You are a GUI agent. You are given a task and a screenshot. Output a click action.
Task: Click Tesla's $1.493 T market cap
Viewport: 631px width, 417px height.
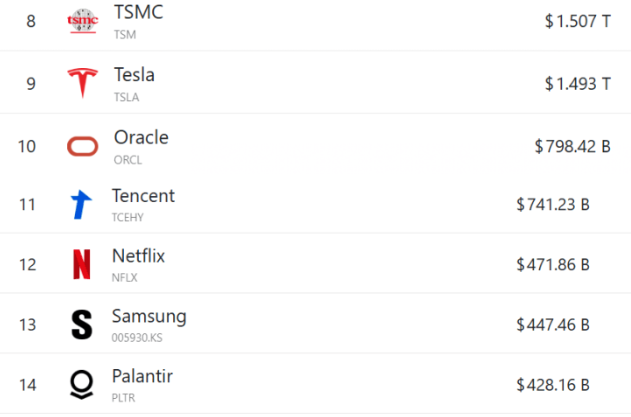[x=577, y=84]
